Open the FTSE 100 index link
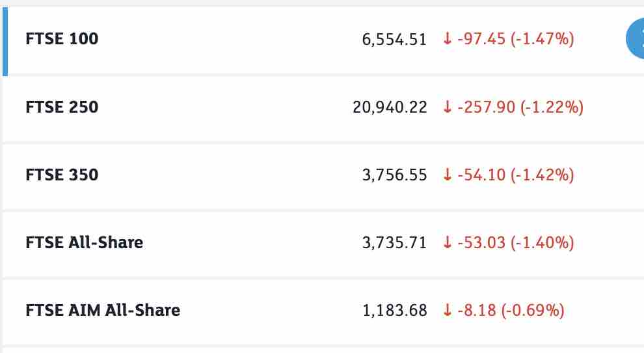This screenshot has height=353, width=644. 62,39
